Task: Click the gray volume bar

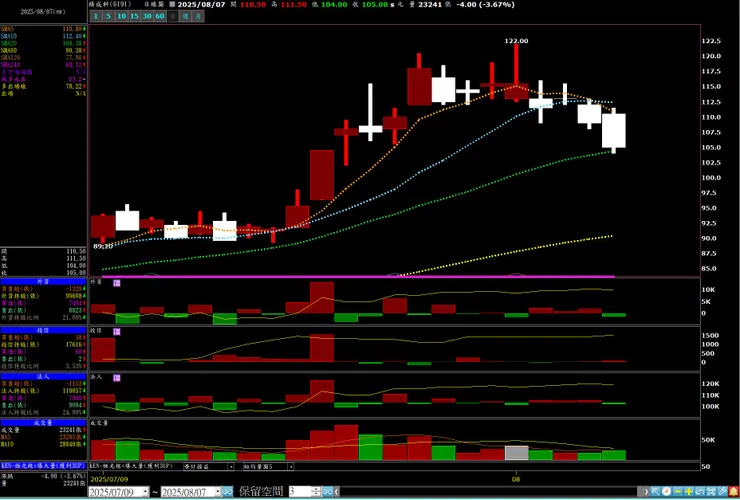Action: [x=516, y=453]
